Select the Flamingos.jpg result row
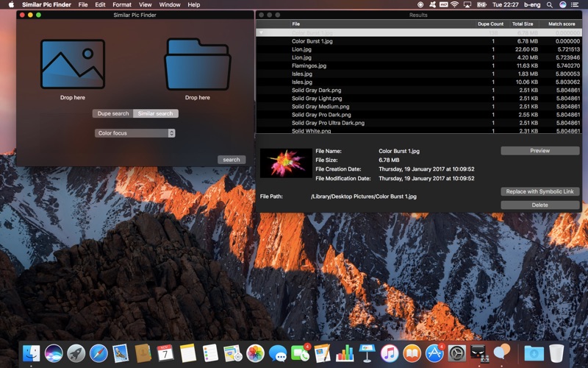The width and height of the screenshot is (588, 368). [x=309, y=66]
